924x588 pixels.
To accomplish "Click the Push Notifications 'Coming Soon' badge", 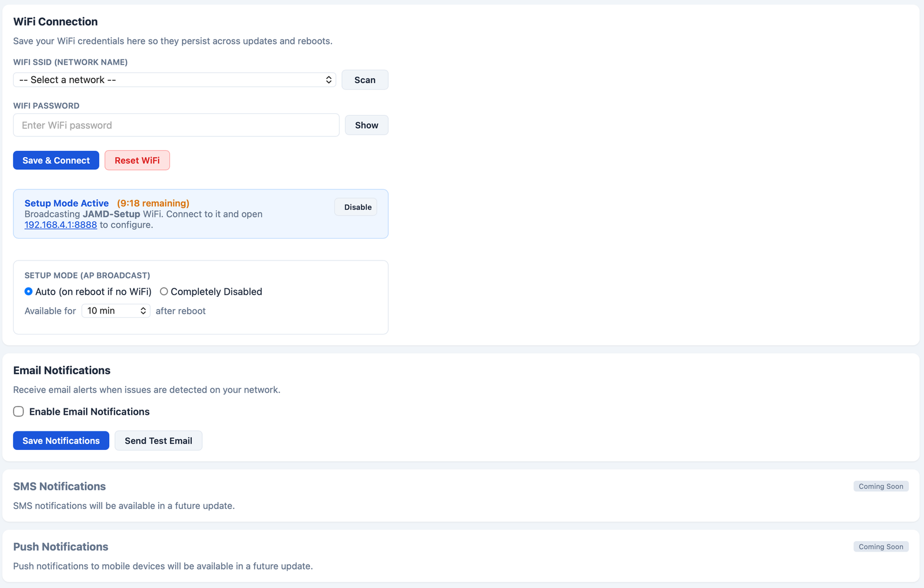I will [x=881, y=546].
